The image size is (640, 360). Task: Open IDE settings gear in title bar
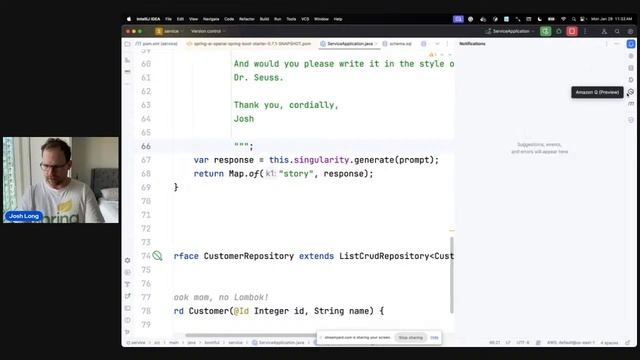click(x=630, y=31)
